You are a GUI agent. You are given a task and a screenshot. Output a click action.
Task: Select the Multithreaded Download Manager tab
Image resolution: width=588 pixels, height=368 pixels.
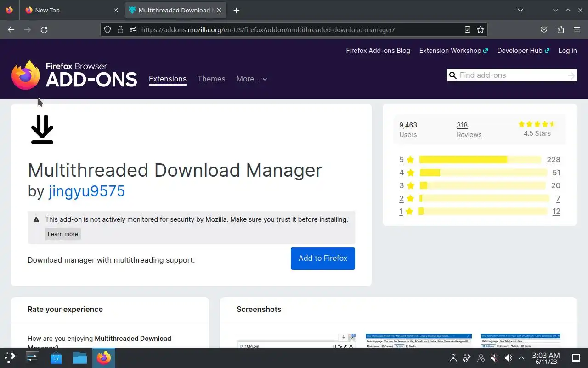coord(175,10)
